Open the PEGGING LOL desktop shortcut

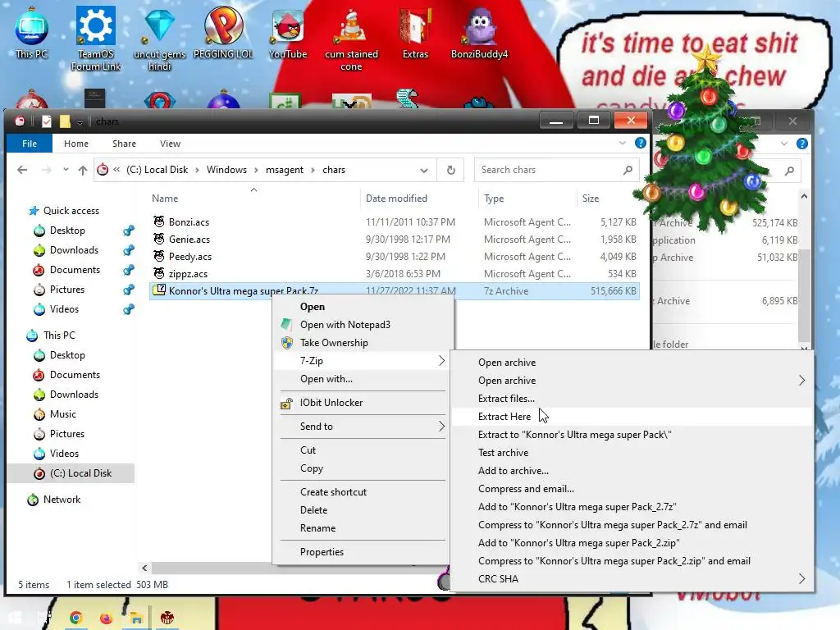[223, 31]
